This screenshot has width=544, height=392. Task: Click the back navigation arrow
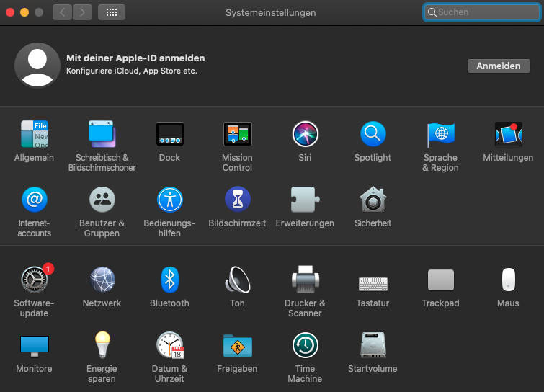[63, 12]
